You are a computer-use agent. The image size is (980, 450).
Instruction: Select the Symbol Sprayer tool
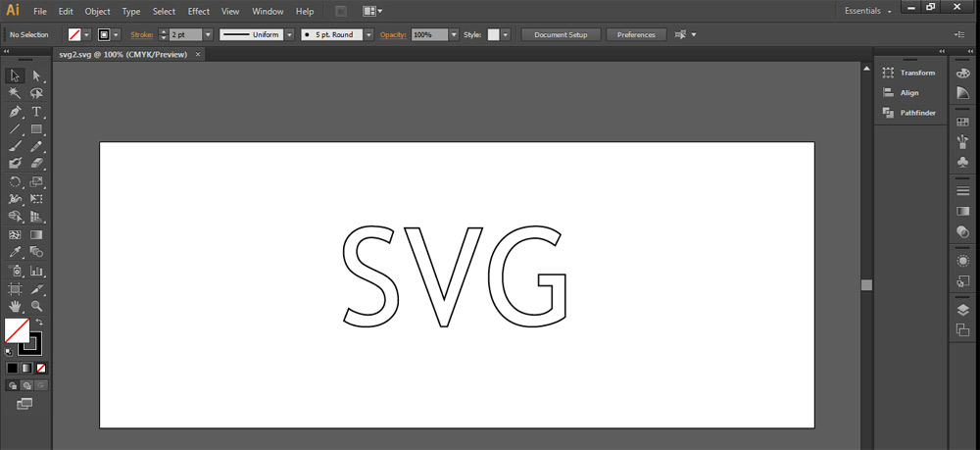[16, 272]
